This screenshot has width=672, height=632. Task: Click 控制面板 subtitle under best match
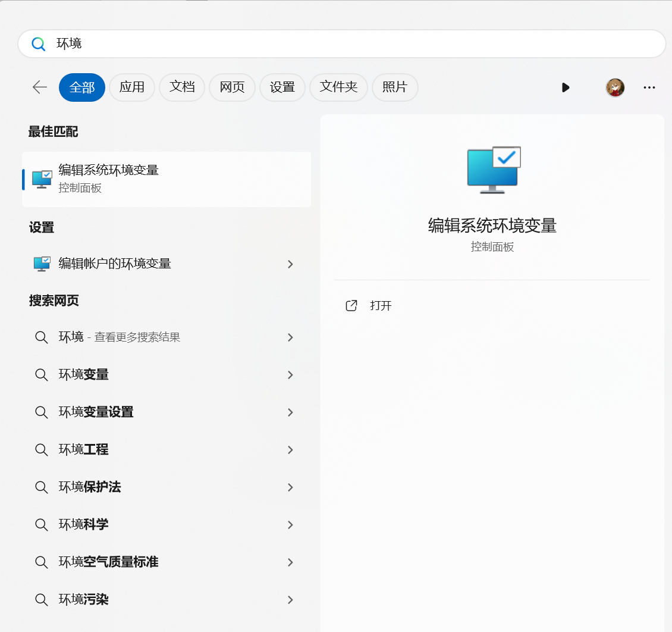click(80, 188)
